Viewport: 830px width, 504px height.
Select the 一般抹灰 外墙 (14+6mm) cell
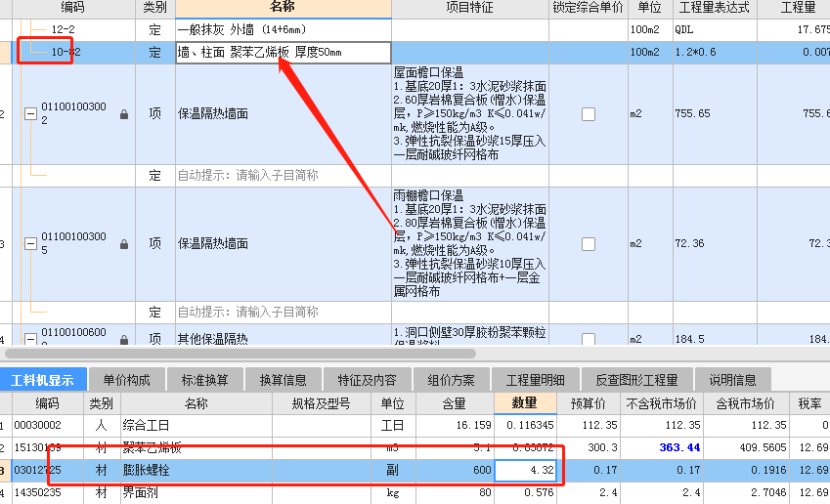[284, 30]
